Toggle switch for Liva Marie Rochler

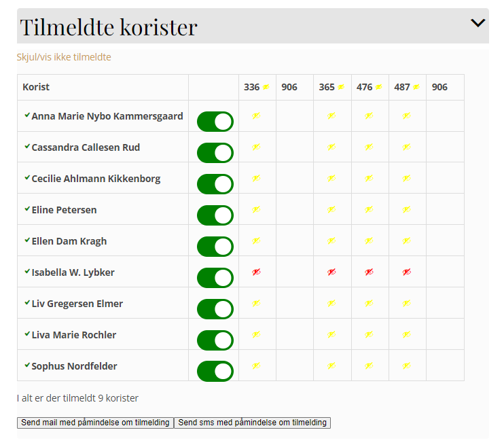tap(215, 340)
